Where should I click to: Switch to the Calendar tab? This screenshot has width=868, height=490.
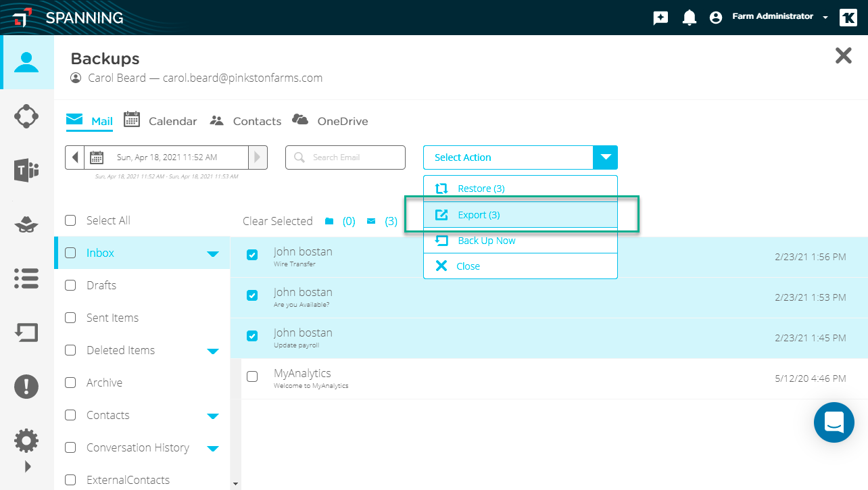coord(160,121)
